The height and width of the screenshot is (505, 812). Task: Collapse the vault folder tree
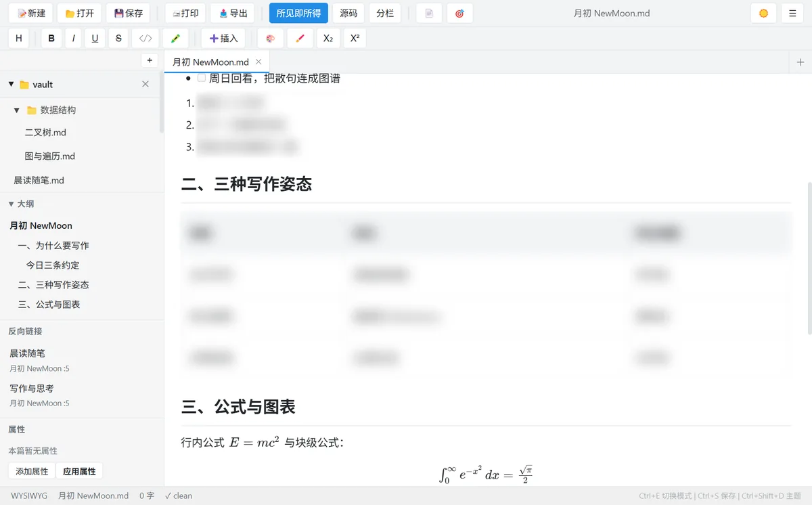[x=11, y=85]
